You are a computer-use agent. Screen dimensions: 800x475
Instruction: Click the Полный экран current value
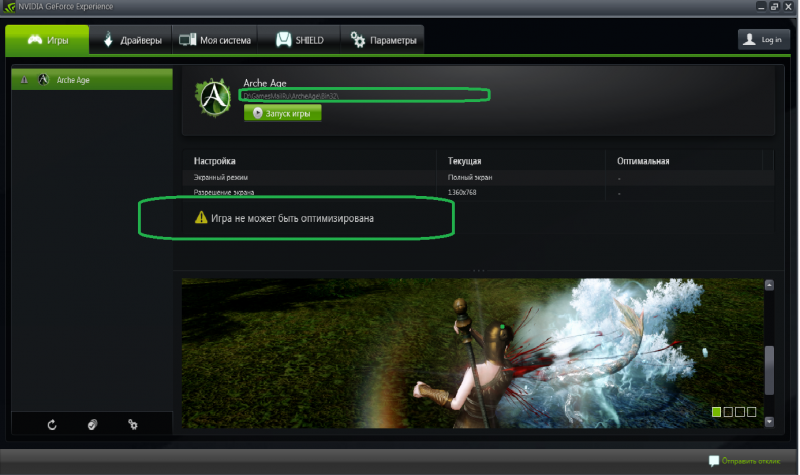coord(470,178)
